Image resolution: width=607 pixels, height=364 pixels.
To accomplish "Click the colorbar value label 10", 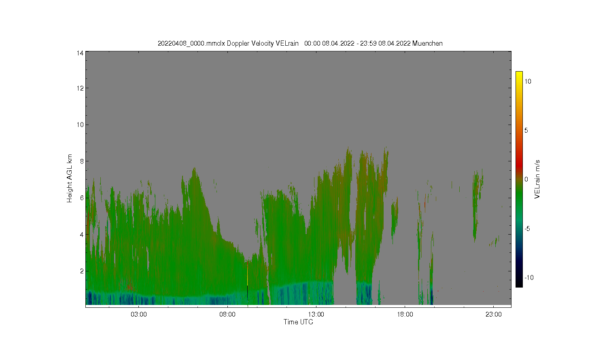I will point(528,81).
